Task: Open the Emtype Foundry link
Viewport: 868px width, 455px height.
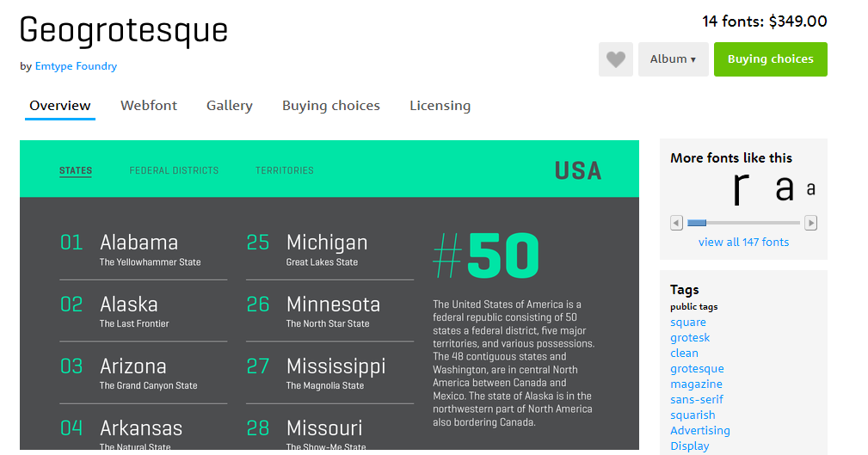Action: click(x=76, y=66)
